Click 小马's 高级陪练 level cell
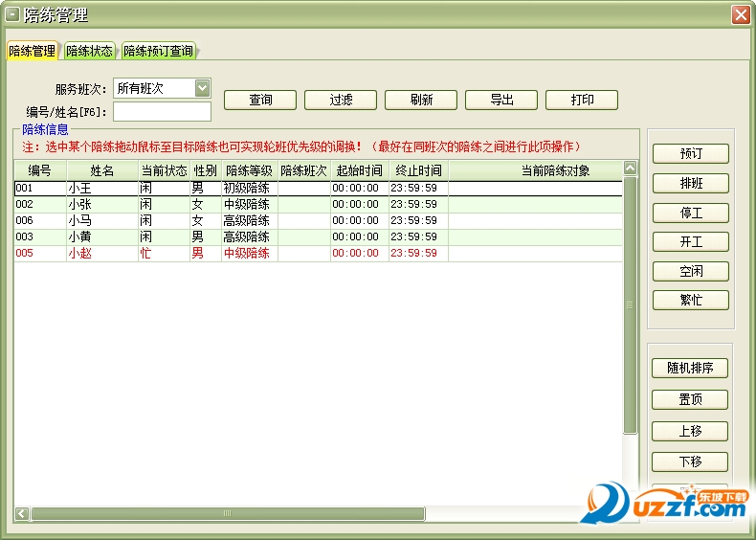This screenshot has height=540, width=756. [x=249, y=221]
